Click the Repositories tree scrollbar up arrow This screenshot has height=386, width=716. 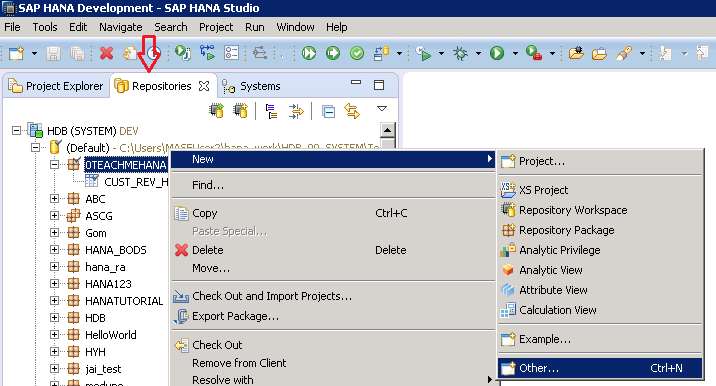pos(387,130)
